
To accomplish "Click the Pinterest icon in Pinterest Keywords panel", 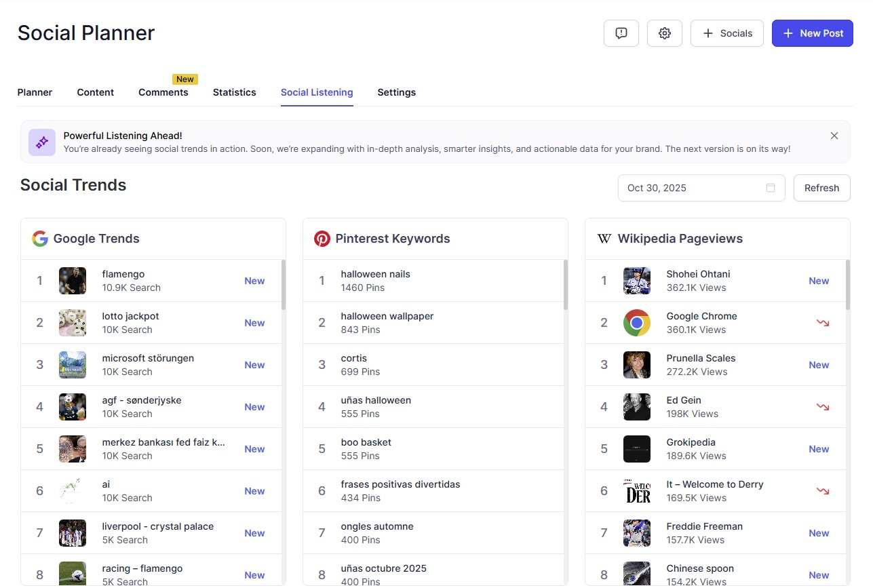I will point(322,238).
